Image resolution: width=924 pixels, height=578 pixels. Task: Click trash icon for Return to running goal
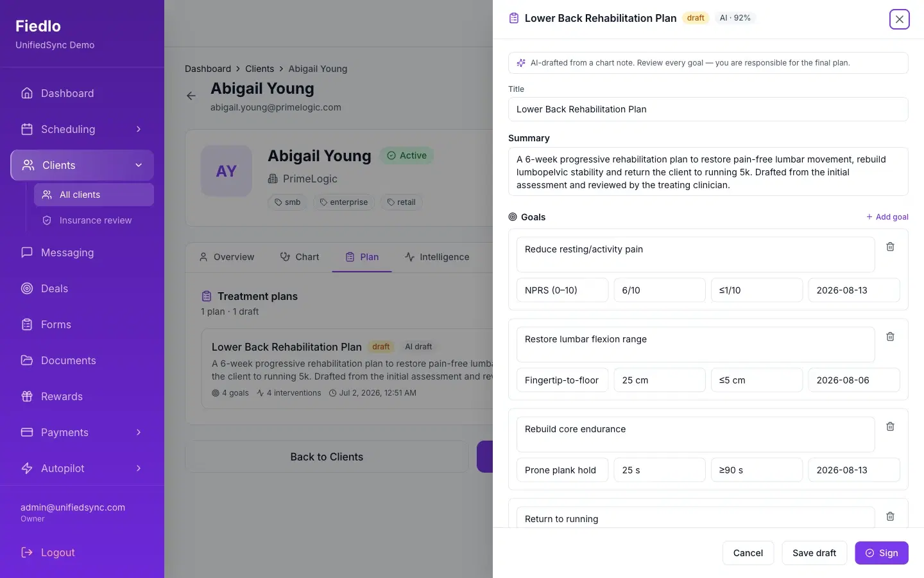pos(890,516)
